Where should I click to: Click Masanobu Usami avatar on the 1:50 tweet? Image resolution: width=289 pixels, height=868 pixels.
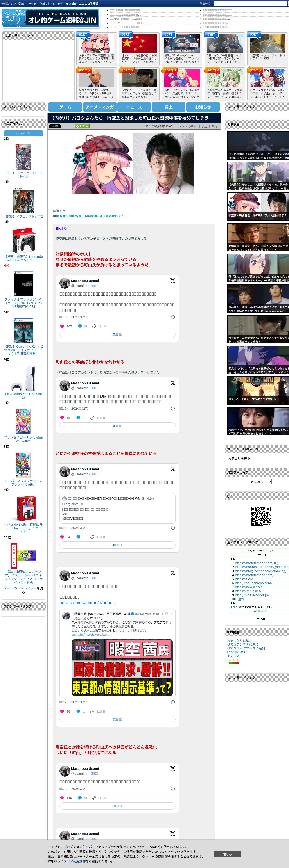(x=65, y=283)
